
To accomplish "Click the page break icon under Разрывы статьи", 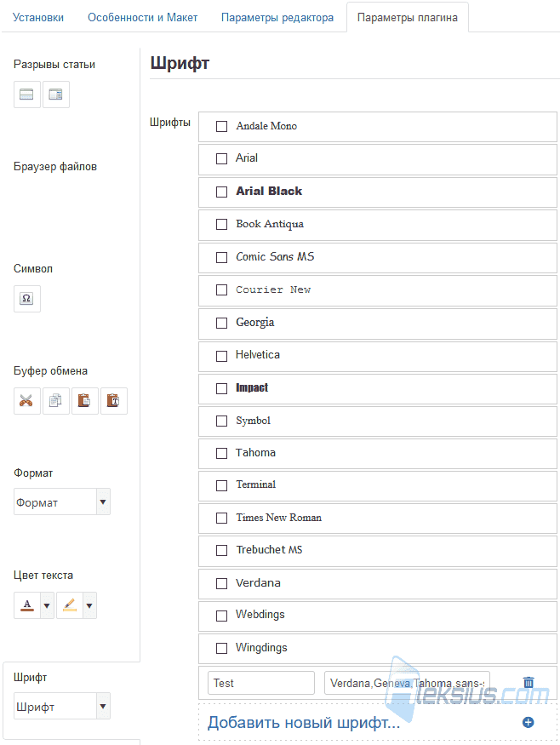I will coord(26,94).
